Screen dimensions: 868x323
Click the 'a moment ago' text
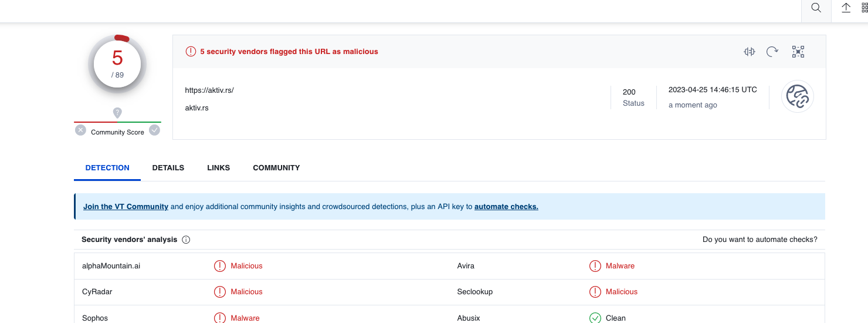693,105
